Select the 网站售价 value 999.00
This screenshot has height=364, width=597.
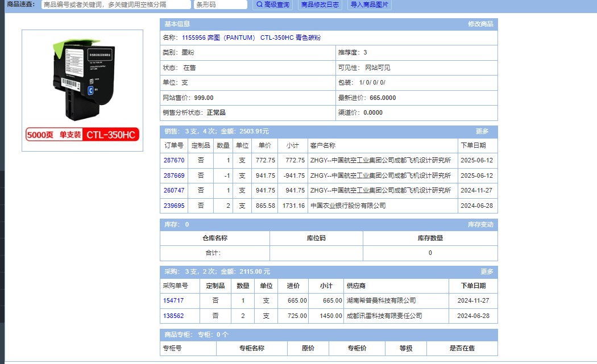pyautogui.click(x=204, y=98)
